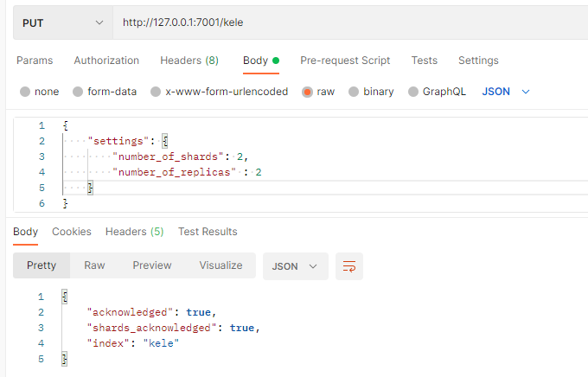The width and height of the screenshot is (588, 377).
Task: Open the response format JSON dropdown
Action: pos(295,266)
